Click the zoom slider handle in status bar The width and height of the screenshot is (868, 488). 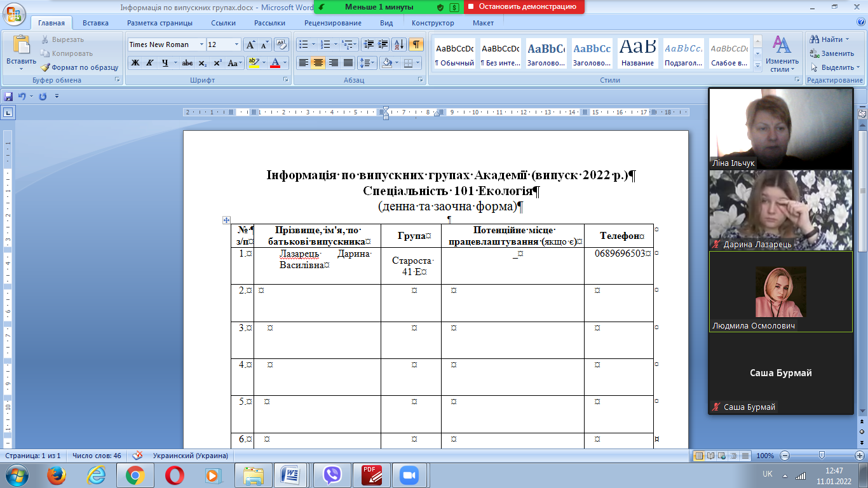(x=822, y=456)
